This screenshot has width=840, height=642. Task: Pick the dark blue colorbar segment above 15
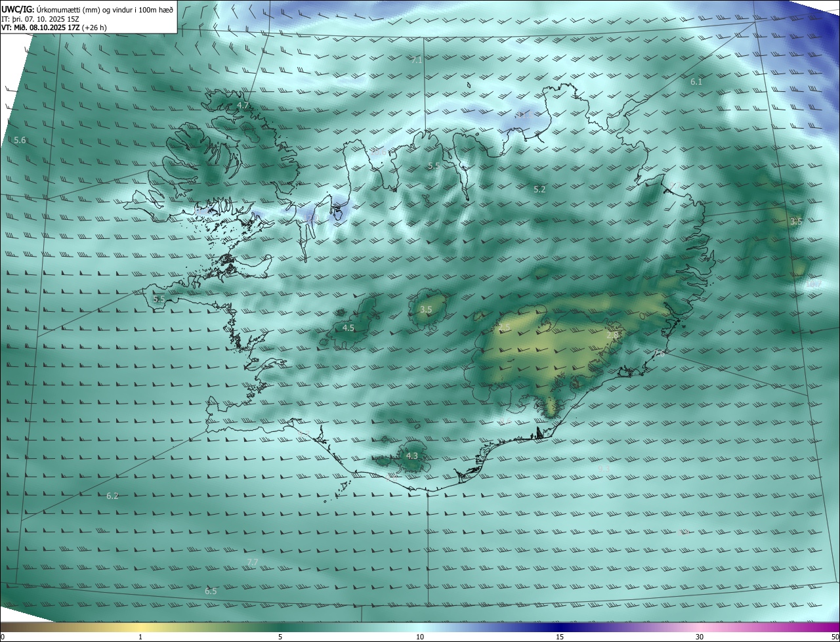559,627
